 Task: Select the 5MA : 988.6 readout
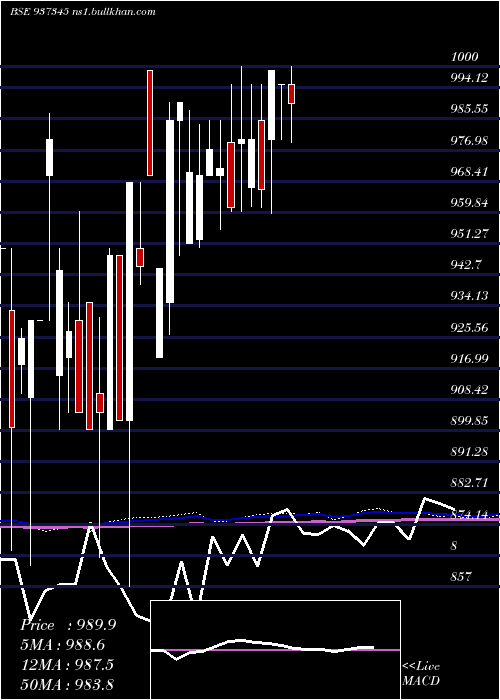(x=65, y=645)
